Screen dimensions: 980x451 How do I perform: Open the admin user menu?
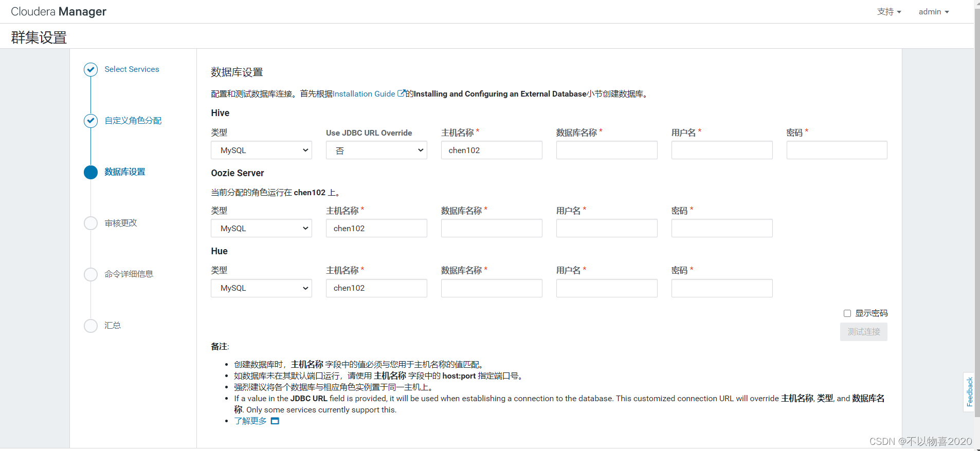934,12
